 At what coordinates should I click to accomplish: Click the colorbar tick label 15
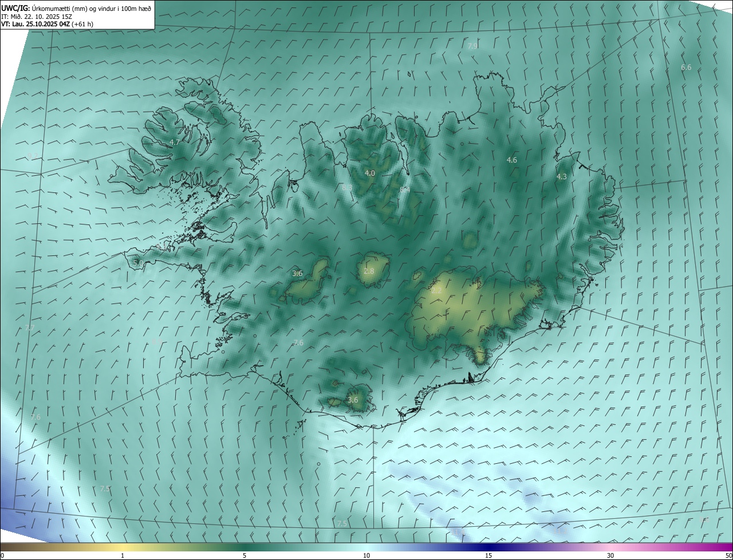[x=488, y=556]
